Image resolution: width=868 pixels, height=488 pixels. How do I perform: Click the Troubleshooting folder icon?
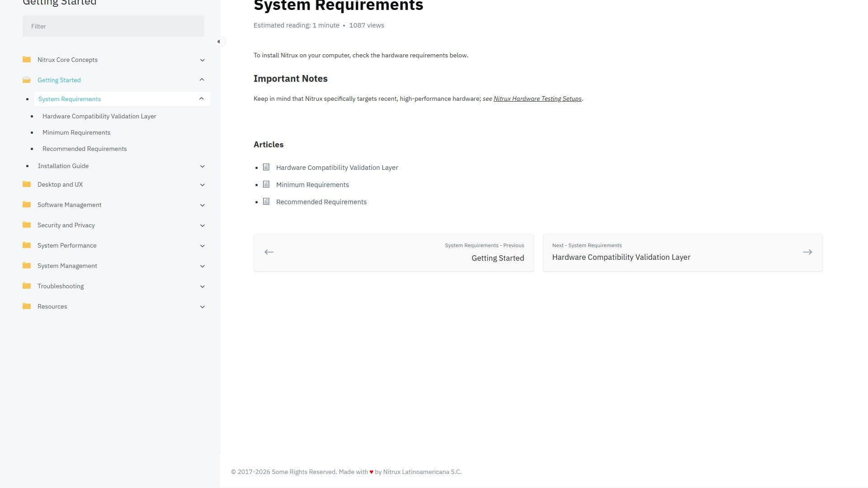27,286
